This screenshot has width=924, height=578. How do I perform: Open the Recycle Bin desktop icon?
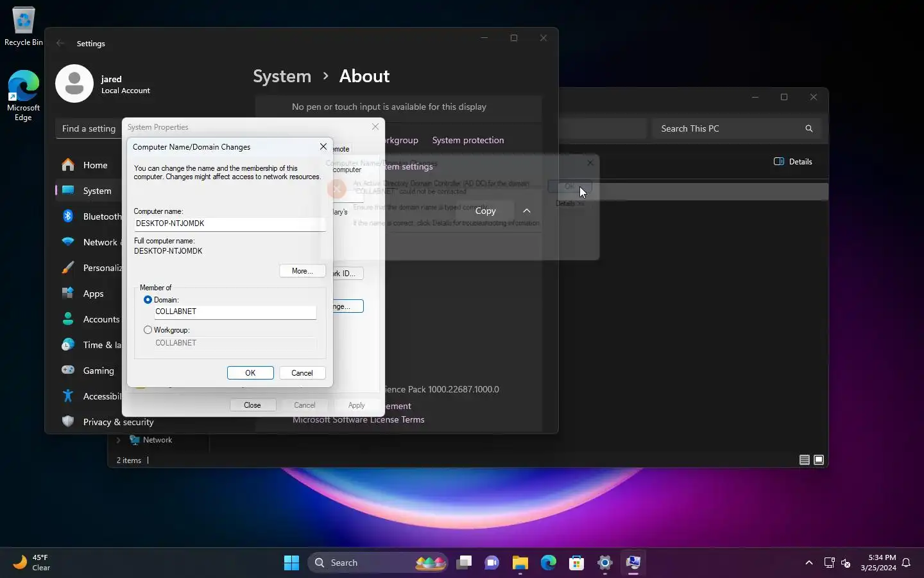(24, 26)
